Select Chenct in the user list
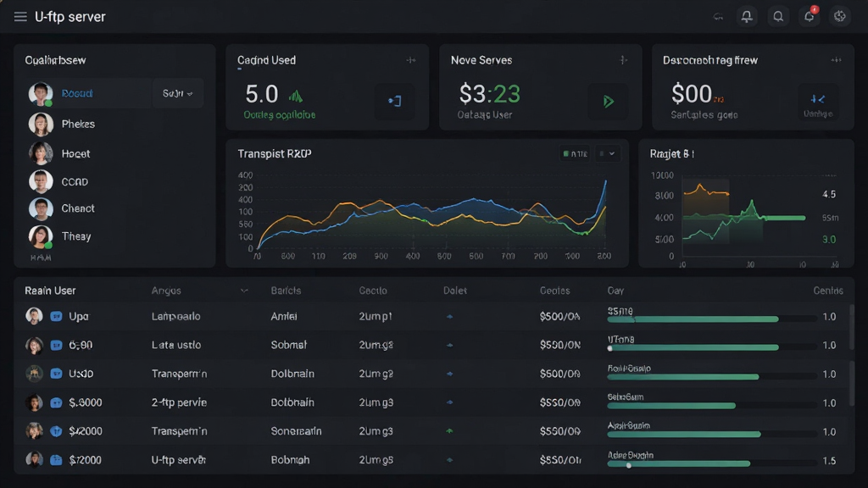 click(x=77, y=208)
